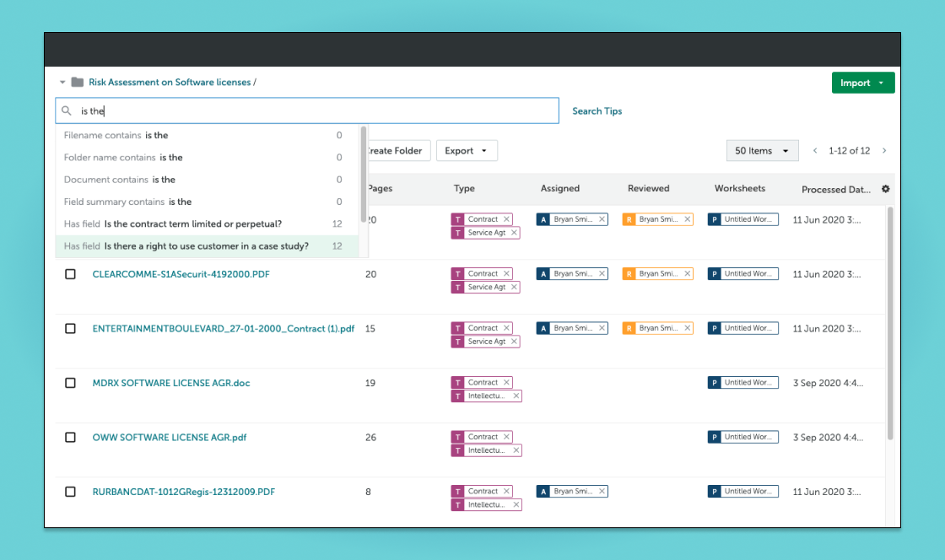Click the folder icon in the breadcrumb
The height and width of the screenshot is (560, 945).
[x=78, y=83]
